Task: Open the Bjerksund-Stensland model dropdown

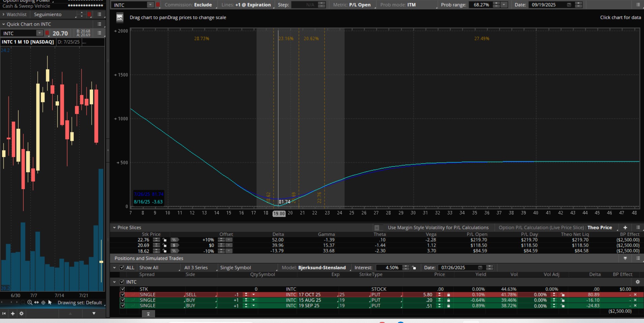Action: (322, 268)
